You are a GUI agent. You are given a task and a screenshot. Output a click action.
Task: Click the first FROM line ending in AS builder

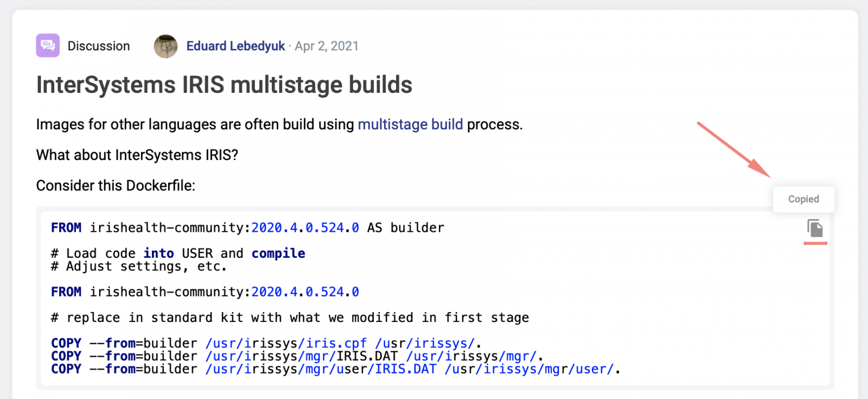247,228
